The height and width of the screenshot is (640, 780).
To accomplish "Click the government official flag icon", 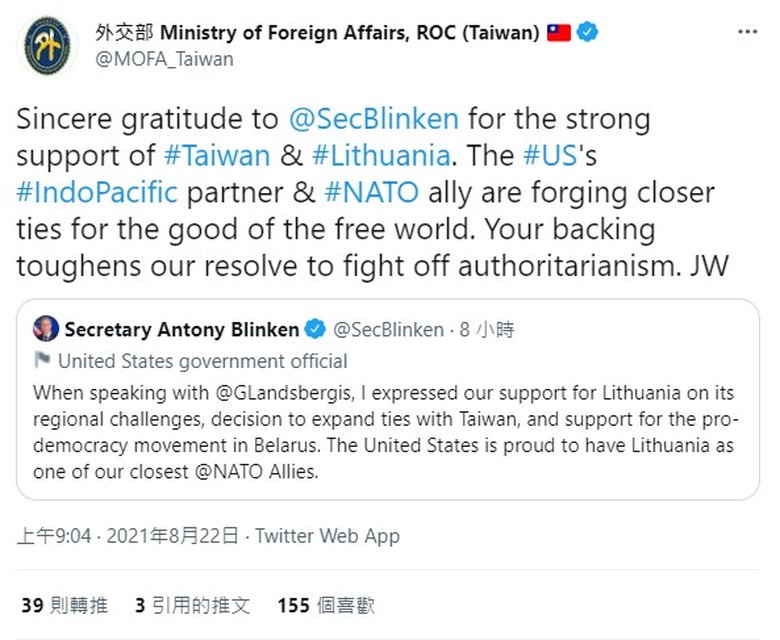I will click(x=42, y=361).
